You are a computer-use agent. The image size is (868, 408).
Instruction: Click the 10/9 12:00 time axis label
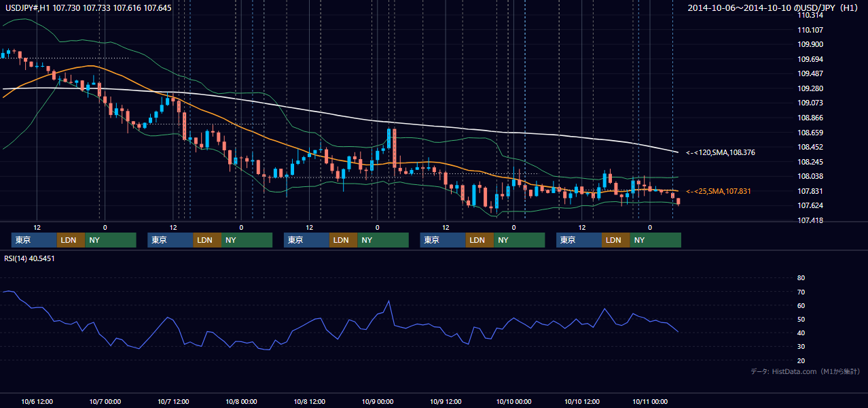pyautogui.click(x=446, y=402)
